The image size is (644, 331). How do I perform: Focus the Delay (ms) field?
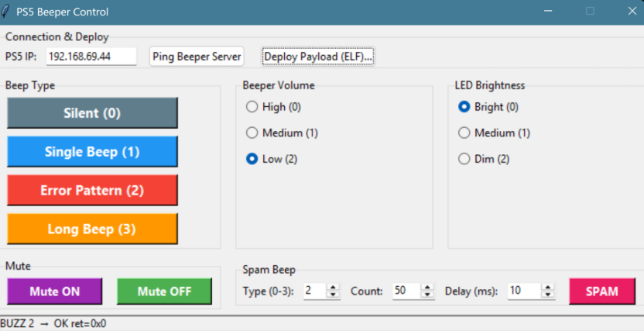click(525, 291)
